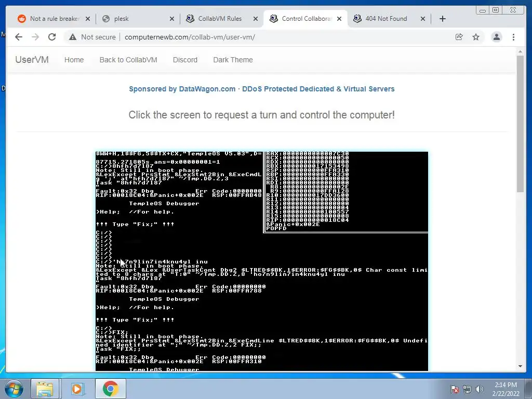Go back using the browser back arrow
The image size is (532, 399).
[19, 37]
